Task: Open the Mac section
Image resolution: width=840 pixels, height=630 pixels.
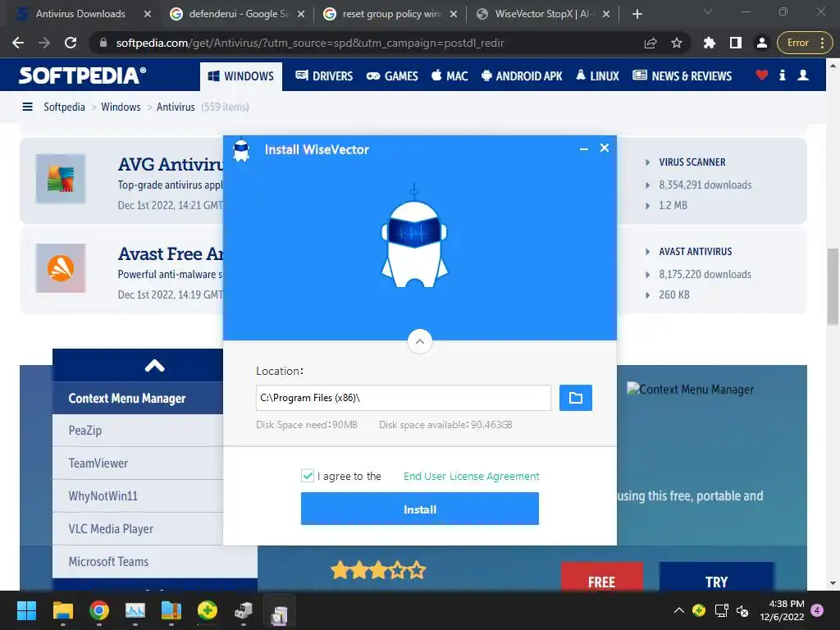Action: 450,76
